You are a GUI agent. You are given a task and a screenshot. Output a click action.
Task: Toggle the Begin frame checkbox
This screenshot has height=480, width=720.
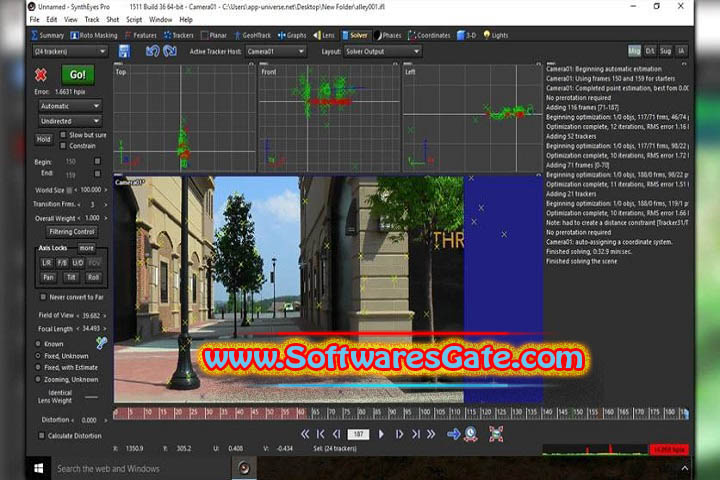97,161
